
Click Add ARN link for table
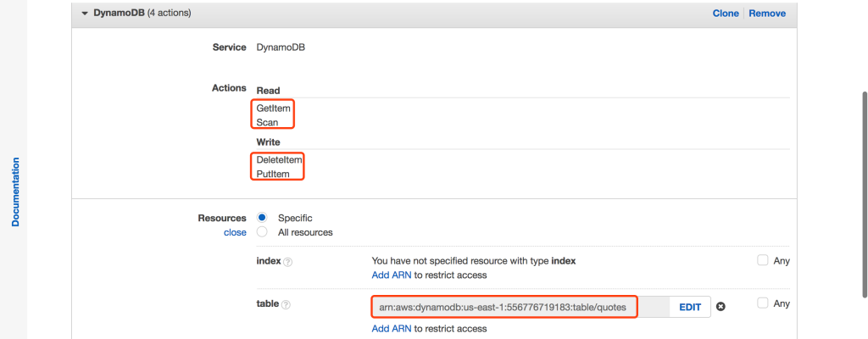click(x=392, y=329)
